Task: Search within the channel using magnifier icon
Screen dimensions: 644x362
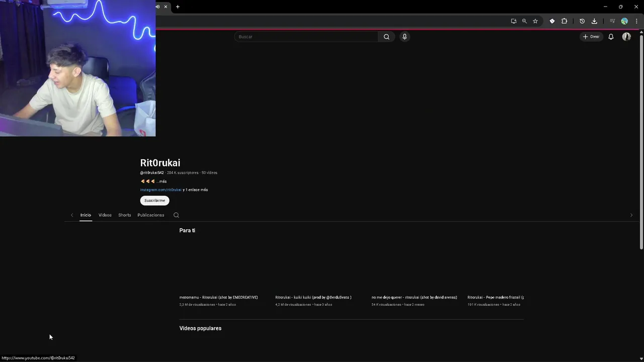Action: (176, 215)
